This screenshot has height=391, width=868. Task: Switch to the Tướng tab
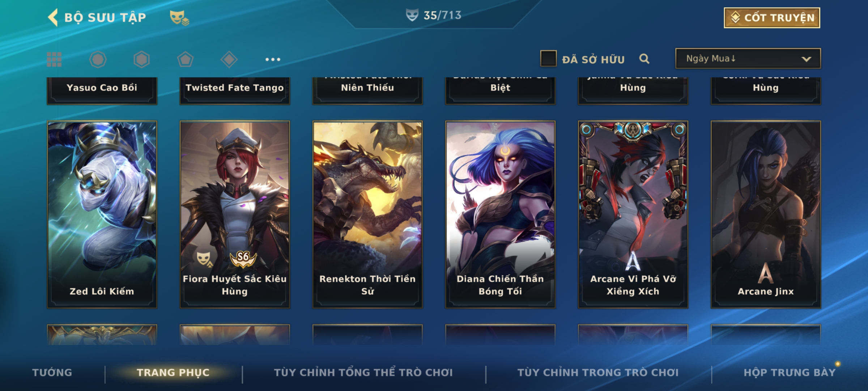click(x=52, y=372)
